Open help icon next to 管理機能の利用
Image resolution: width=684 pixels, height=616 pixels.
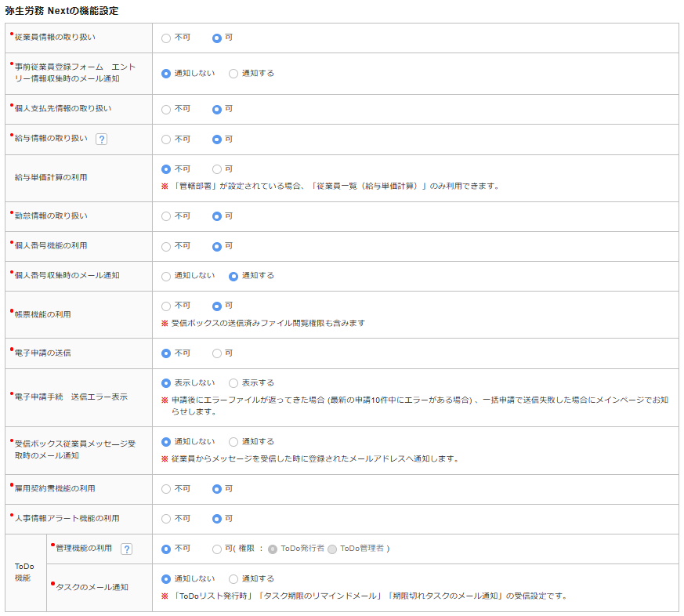pyautogui.click(x=126, y=549)
